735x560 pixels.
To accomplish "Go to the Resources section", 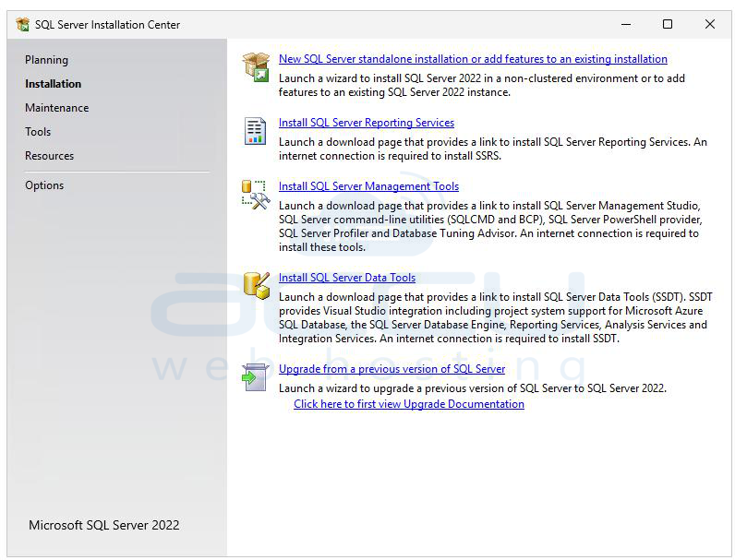I will [x=49, y=156].
